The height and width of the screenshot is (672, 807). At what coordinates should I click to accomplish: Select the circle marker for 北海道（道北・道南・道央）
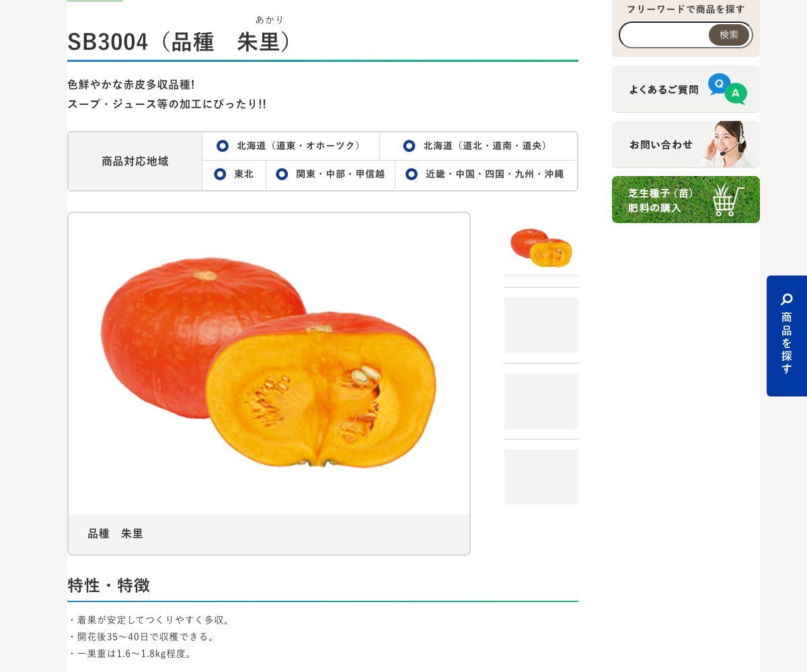point(409,146)
